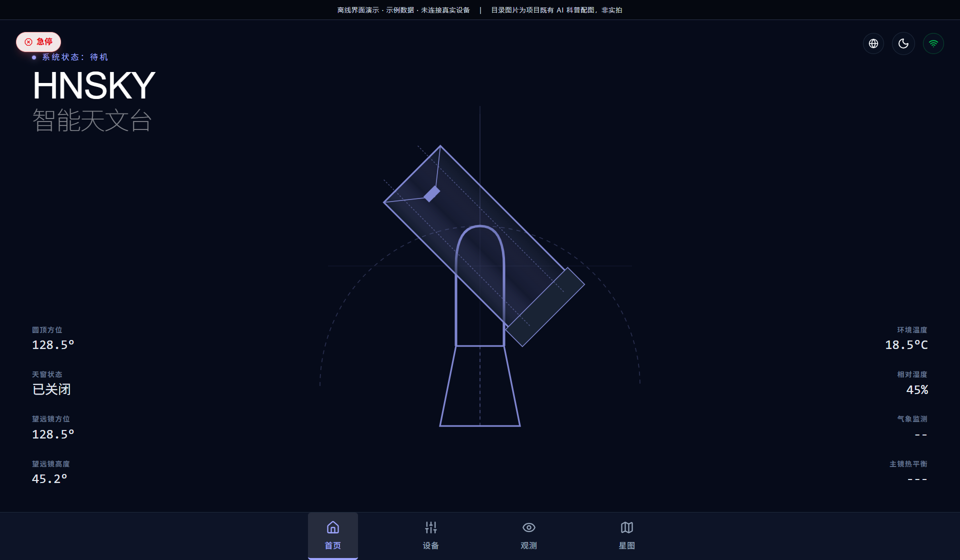This screenshot has width=960, height=560.
Task: Click the HNSKY title
Action: tap(94, 85)
